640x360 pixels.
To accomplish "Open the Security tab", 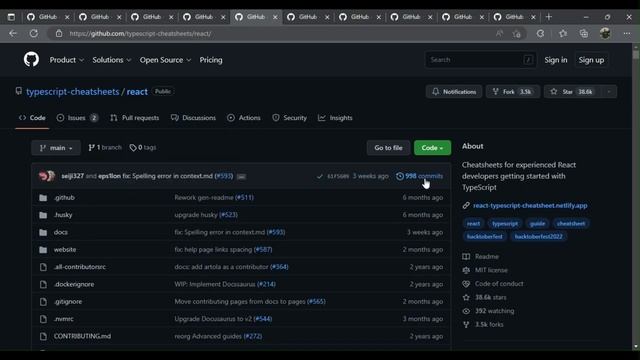I will tap(289, 118).
